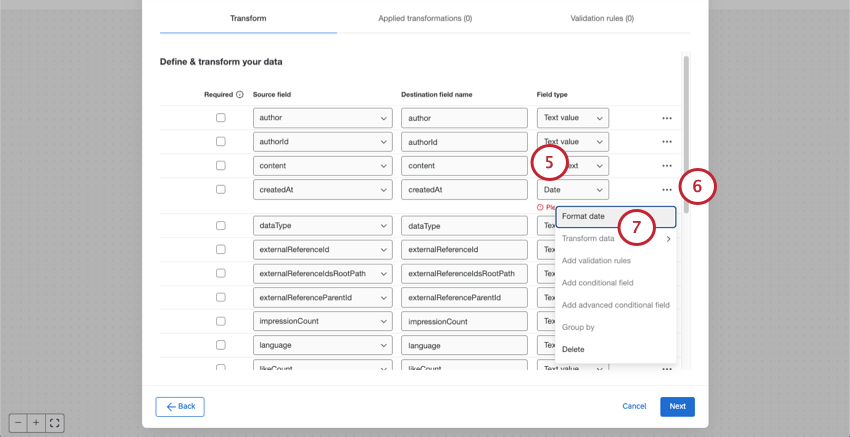Select Format date from the context menu
This screenshot has width=850, height=437.
point(584,216)
